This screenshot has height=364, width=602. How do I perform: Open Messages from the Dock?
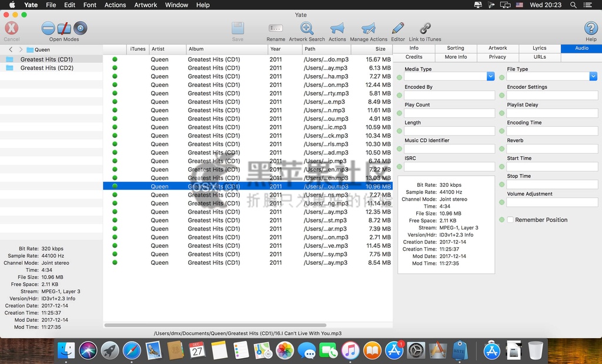point(307,350)
